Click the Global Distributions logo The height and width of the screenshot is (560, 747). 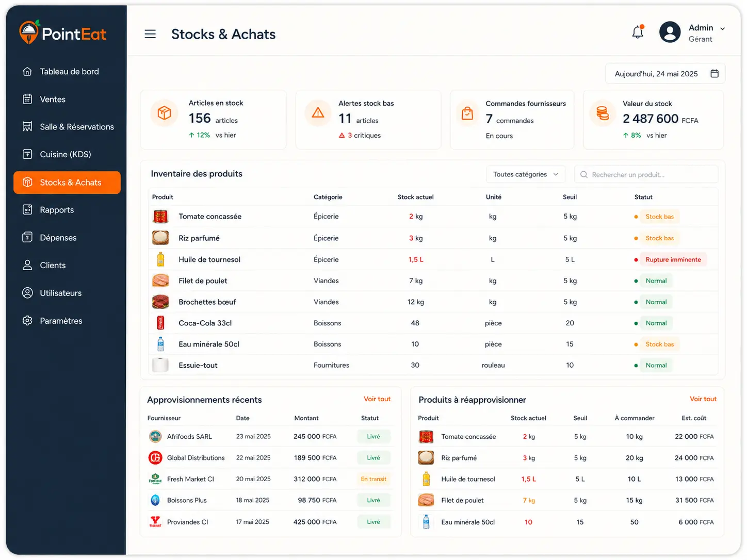[x=155, y=457]
